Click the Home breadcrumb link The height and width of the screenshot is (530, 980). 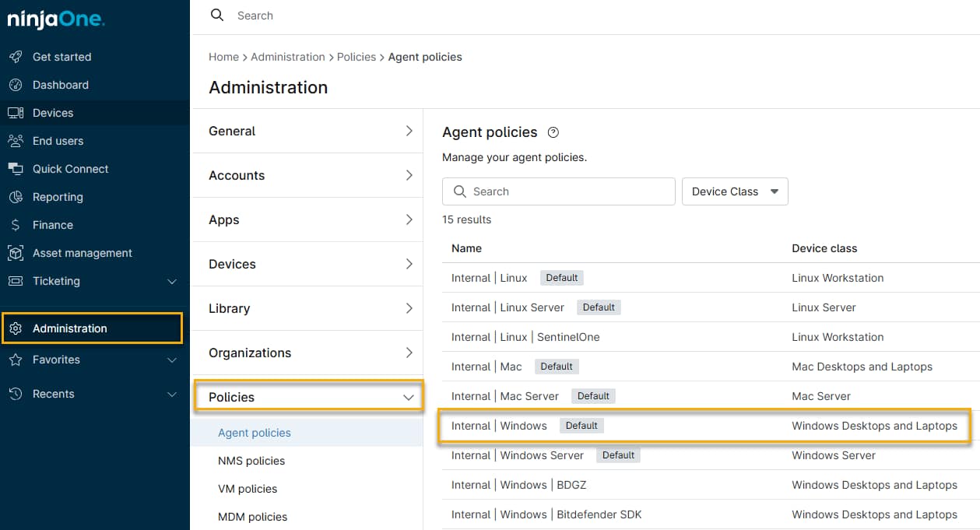tap(223, 57)
